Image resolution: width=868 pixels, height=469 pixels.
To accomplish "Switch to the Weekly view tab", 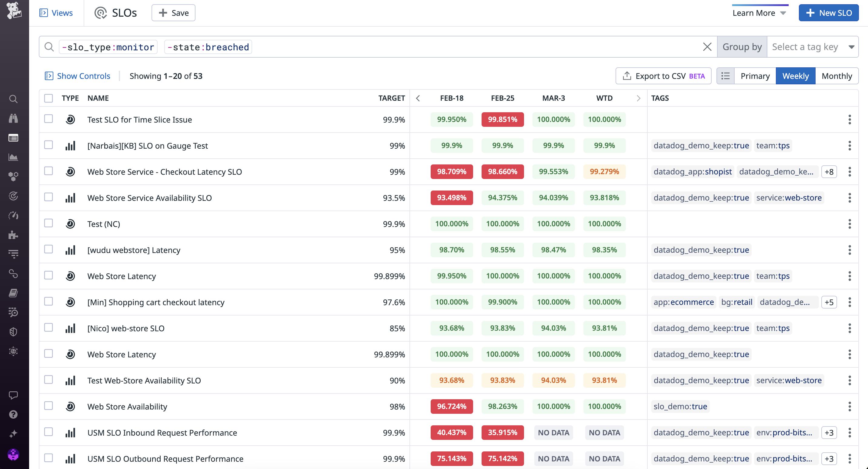I will 795,76.
